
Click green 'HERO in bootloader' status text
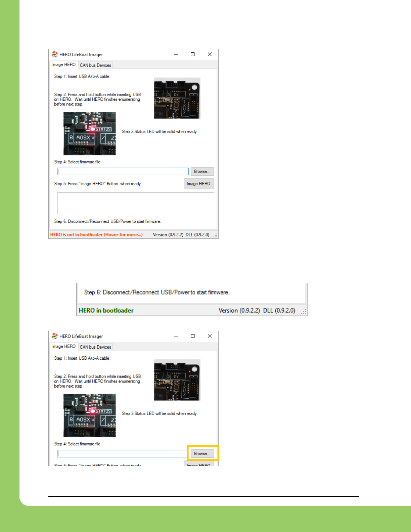106,311
